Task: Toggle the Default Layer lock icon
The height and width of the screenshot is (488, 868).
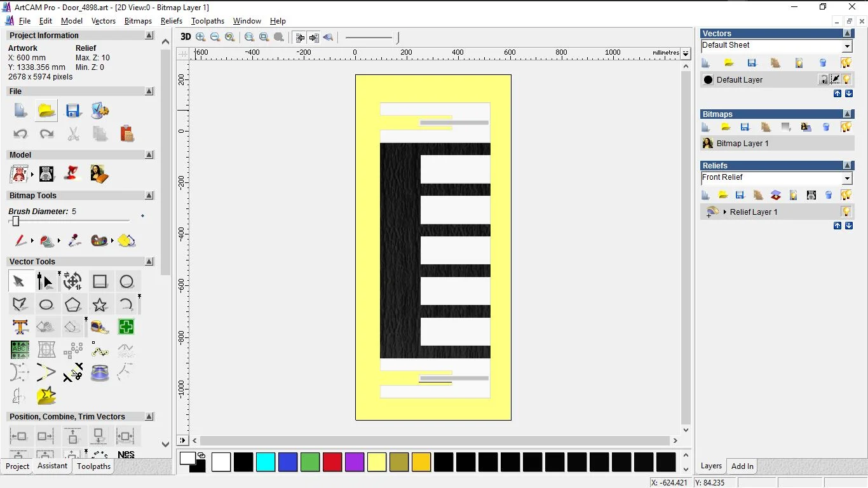Action: (x=823, y=79)
